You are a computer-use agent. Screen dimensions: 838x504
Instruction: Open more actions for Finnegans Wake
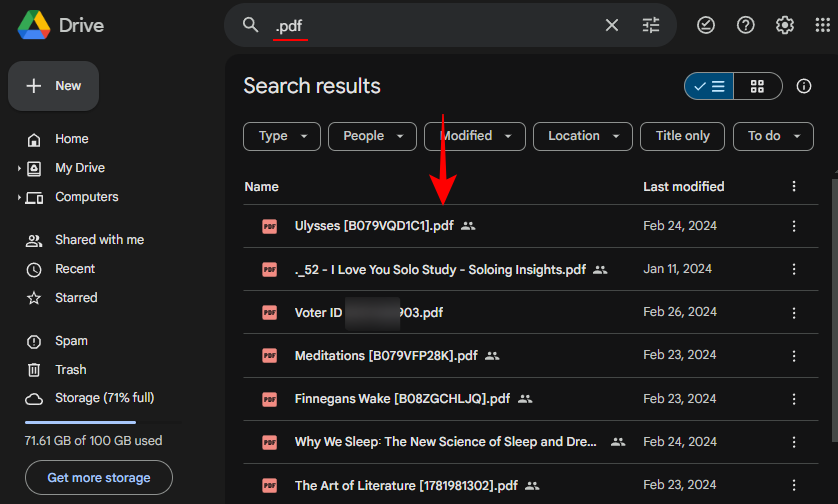[x=794, y=399]
